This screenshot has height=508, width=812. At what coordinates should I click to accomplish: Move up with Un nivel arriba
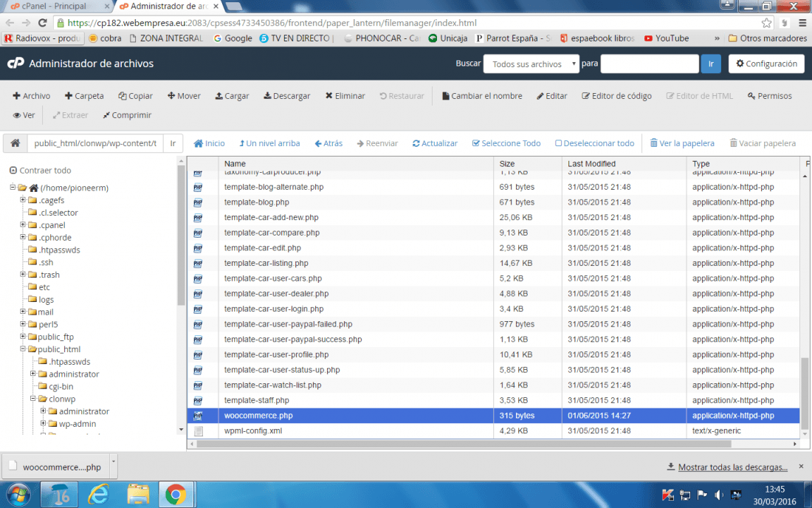coord(269,143)
